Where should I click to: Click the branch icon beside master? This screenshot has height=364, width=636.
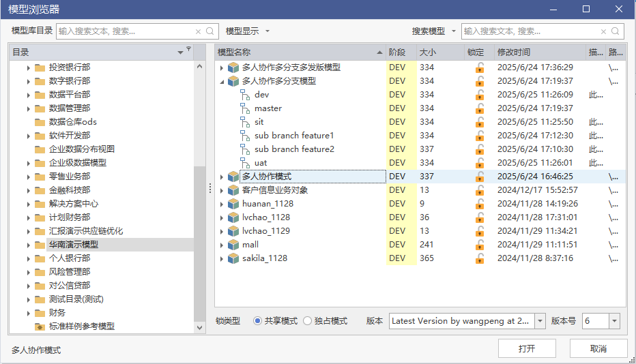click(x=245, y=108)
